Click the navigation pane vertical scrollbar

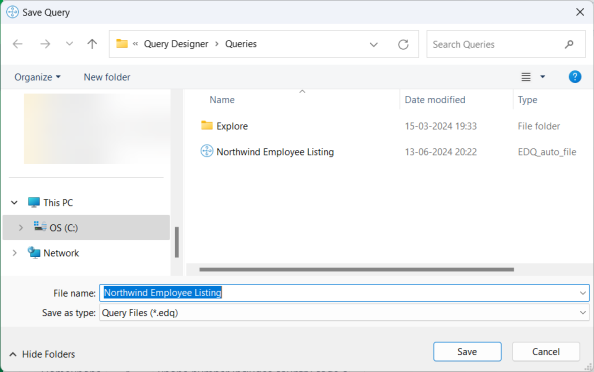[x=177, y=242]
